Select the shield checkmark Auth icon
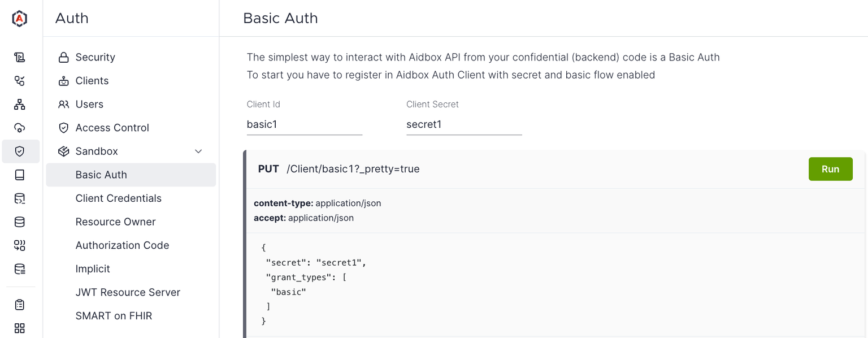This screenshot has height=338, width=868. pyautogui.click(x=20, y=151)
